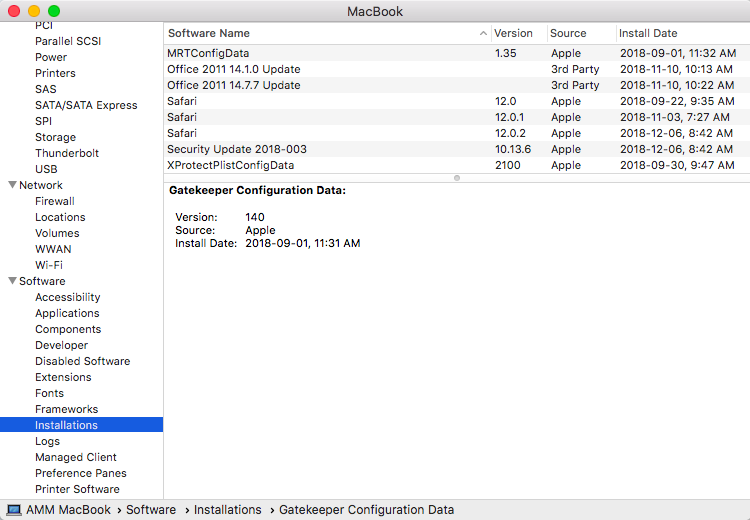Open Wi-Fi under Network
Image resolution: width=750 pixels, height=520 pixels.
click(49, 266)
